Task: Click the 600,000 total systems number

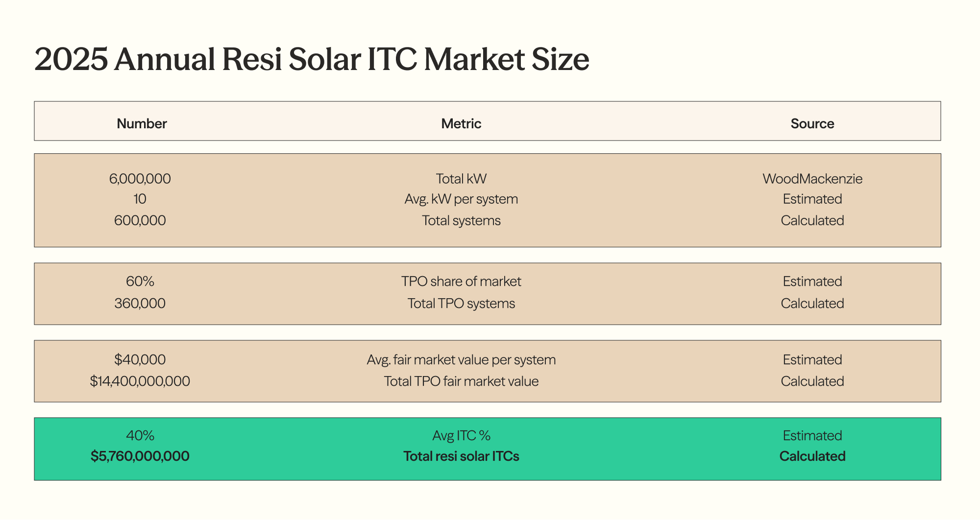Action: [x=140, y=220]
